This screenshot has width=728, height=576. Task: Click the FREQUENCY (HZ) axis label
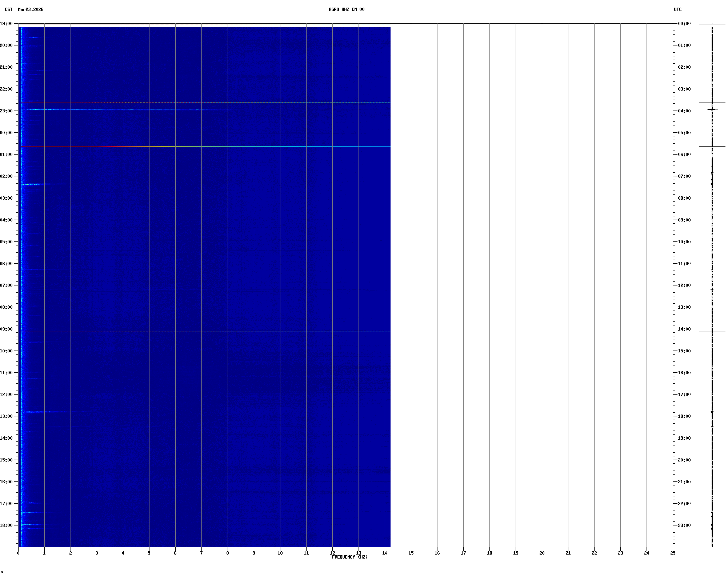click(x=349, y=557)
